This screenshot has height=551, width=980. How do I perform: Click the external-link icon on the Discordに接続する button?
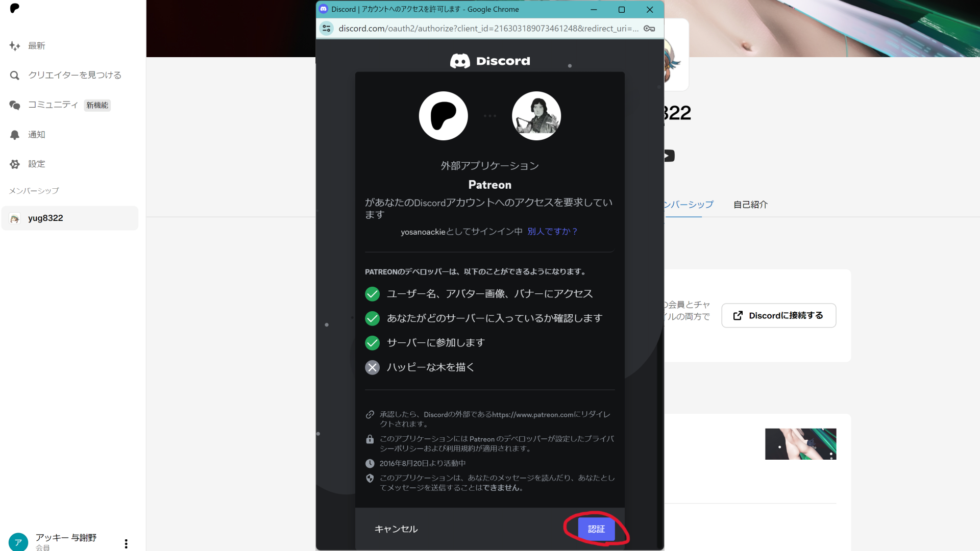coord(738,316)
